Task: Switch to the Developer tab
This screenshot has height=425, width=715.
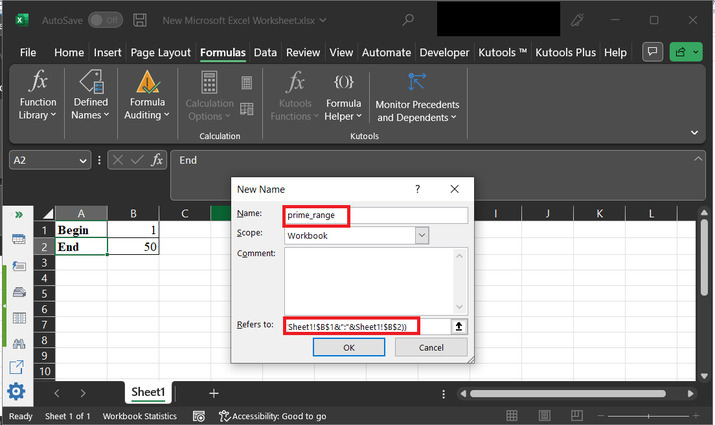Action: [444, 52]
